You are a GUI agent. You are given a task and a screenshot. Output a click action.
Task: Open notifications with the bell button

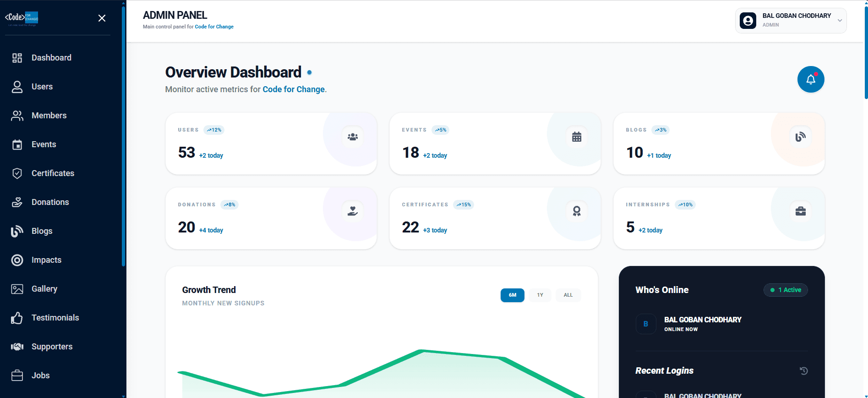click(811, 79)
